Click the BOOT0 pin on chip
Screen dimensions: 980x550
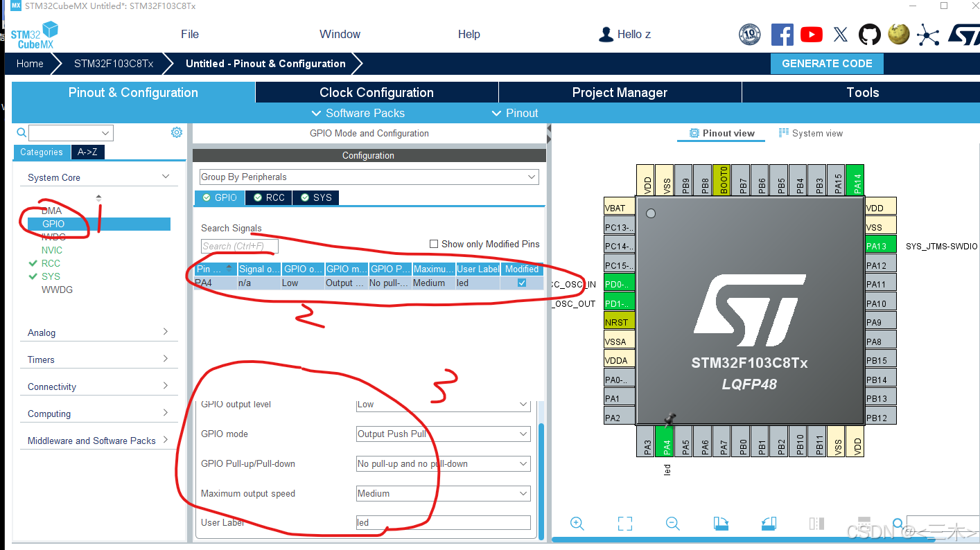pos(724,180)
